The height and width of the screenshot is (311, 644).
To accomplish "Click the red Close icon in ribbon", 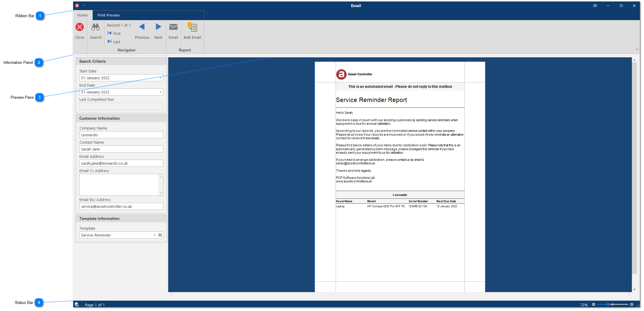I will tap(80, 27).
